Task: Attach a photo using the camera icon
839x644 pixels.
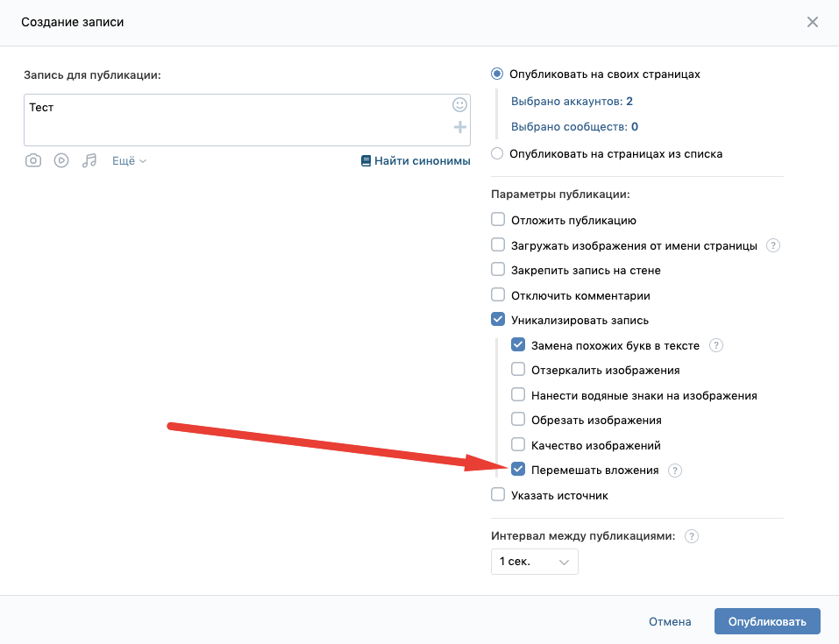Action: 33,160
